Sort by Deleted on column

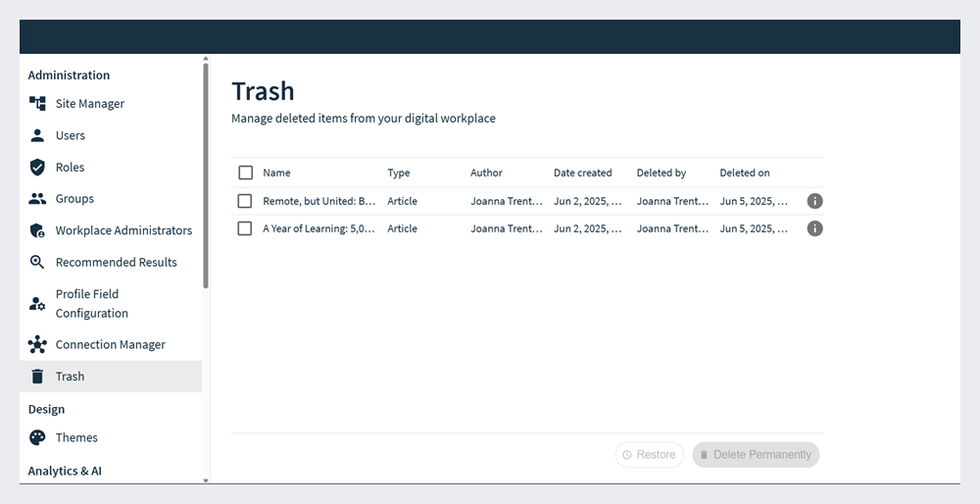tap(745, 173)
